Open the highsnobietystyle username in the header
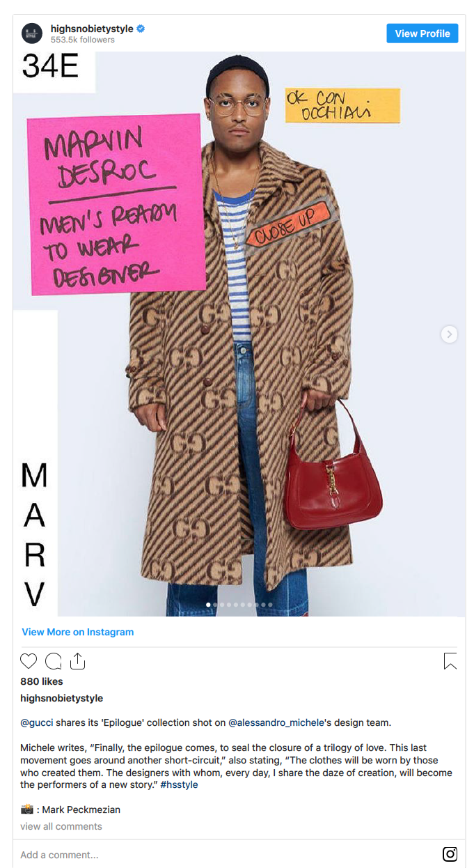The width and height of the screenshot is (474, 868). click(92, 29)
